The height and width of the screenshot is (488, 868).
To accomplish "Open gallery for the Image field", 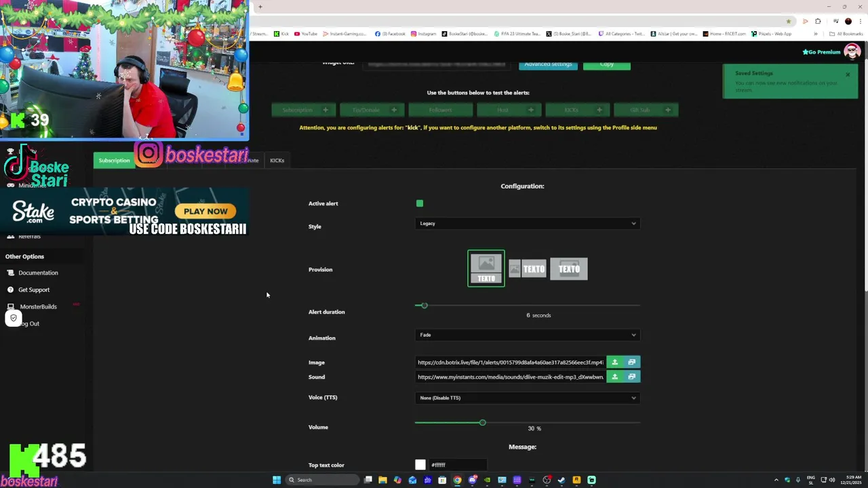I will tap(632, 363).
